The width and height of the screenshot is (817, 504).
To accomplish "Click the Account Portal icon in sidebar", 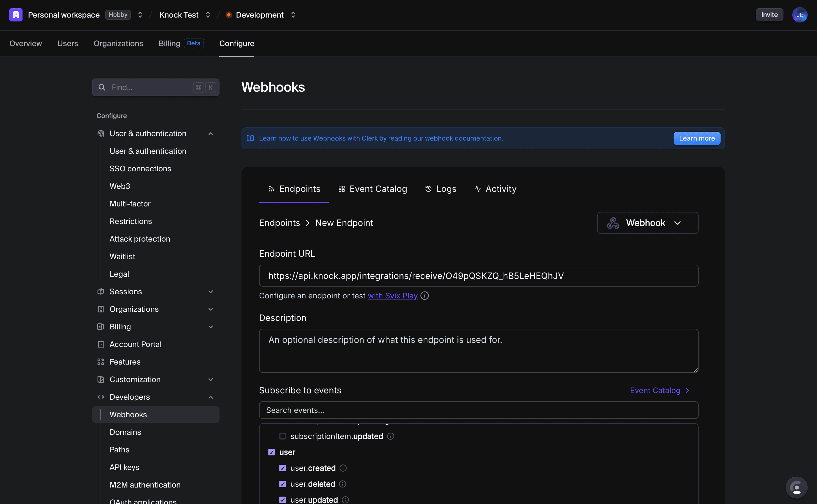I will (101, 344).
